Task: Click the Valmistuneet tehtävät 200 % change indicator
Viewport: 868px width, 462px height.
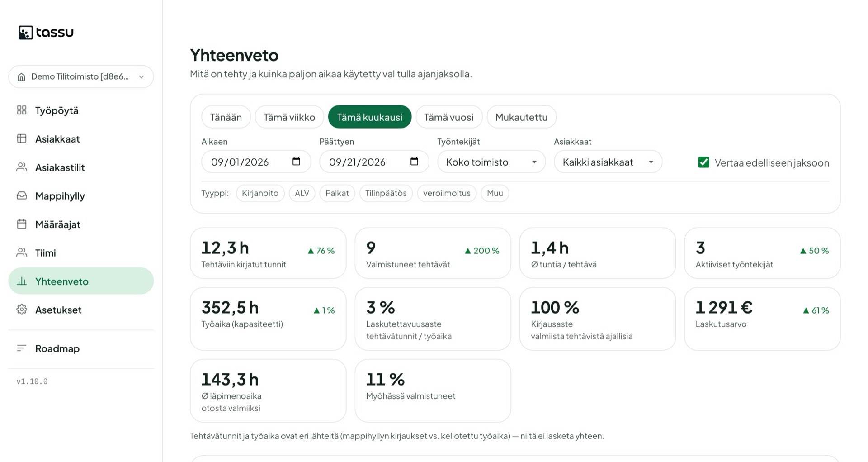Action: pyautogui.click(x=482, y=251)
